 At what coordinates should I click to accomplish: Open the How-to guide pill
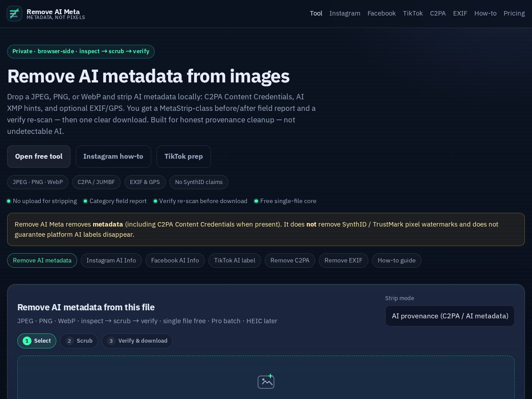click(x=397, y=261)
